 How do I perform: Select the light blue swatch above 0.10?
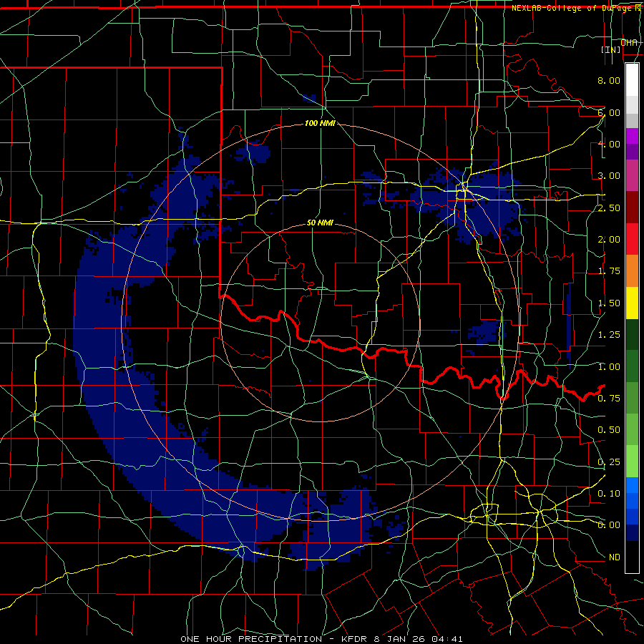click(x=632, y=485)
